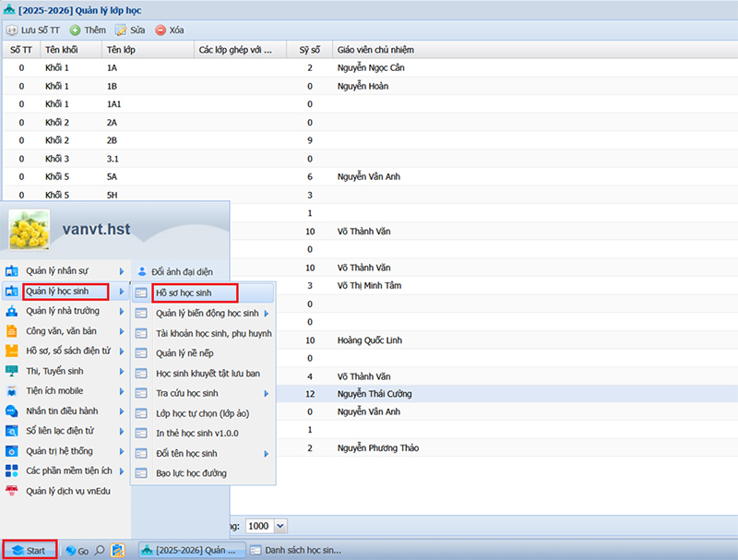738x560 pixels.
Task: Click the Công văn, văn bản icon
Action: 12,331
